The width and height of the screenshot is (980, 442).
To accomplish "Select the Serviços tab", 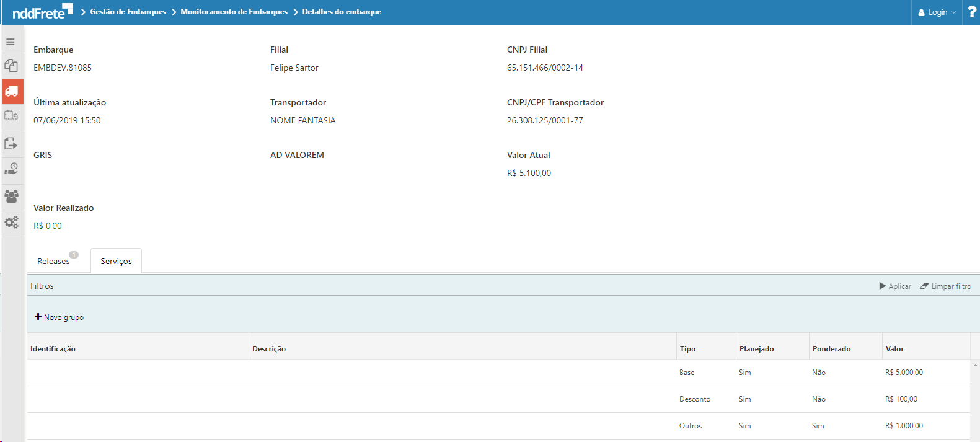I will 116,261.
